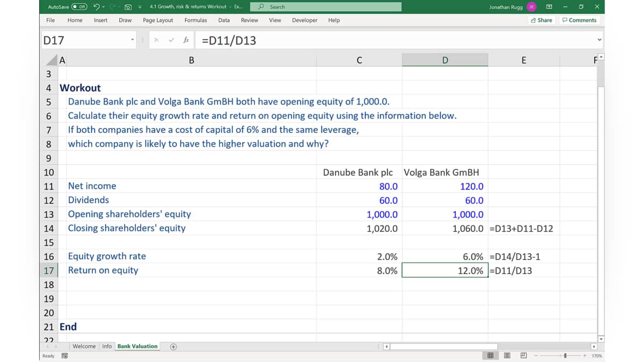
Task: Click the Insert Function fx icon
Action: tap(186, 40)
